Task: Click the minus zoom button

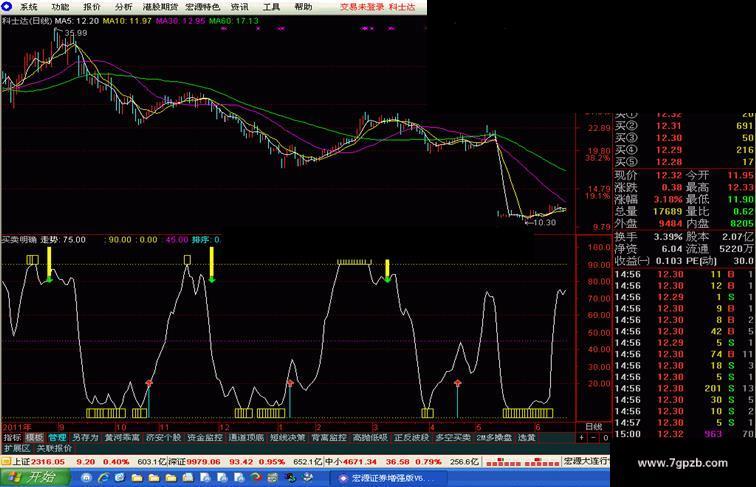Action: tap(594, 437)
